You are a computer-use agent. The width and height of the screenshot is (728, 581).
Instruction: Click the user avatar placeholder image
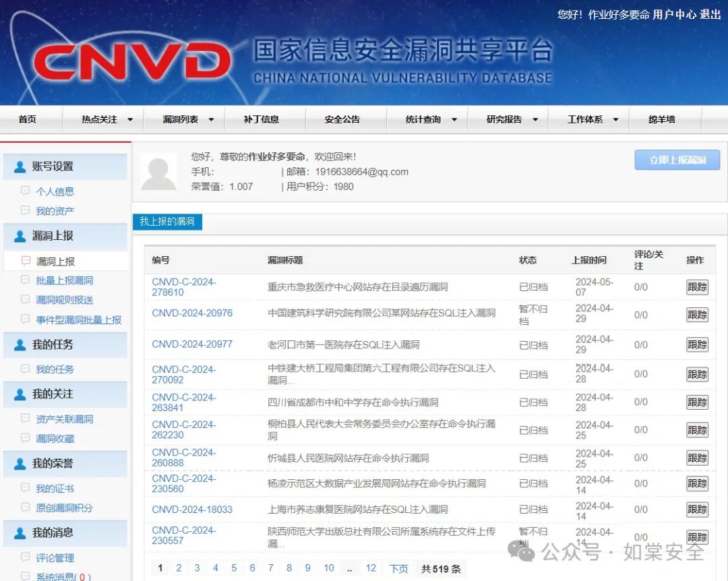(159, 173)
